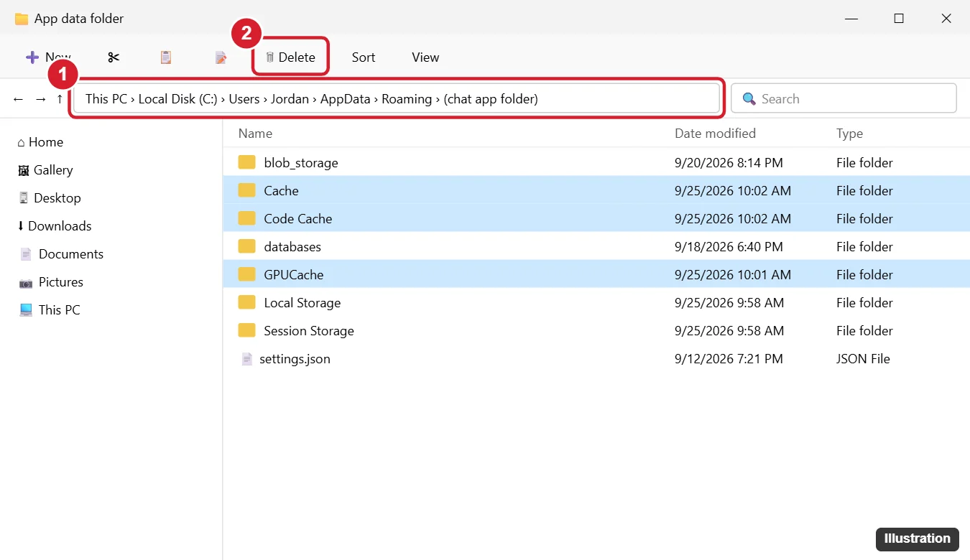The height and width of the screenshot is (560, 970).
Task: Click AppData in the address path
Action: pyautogui.click(x=345, y=99)
